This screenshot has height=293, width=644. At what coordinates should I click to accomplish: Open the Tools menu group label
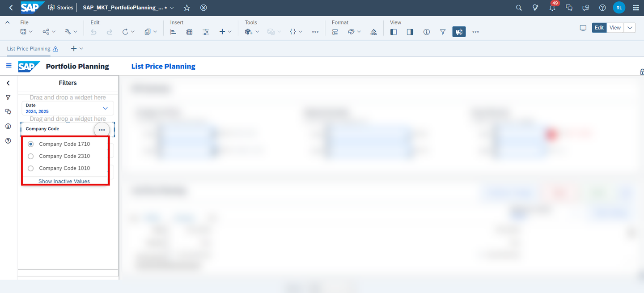click(251, 22)
